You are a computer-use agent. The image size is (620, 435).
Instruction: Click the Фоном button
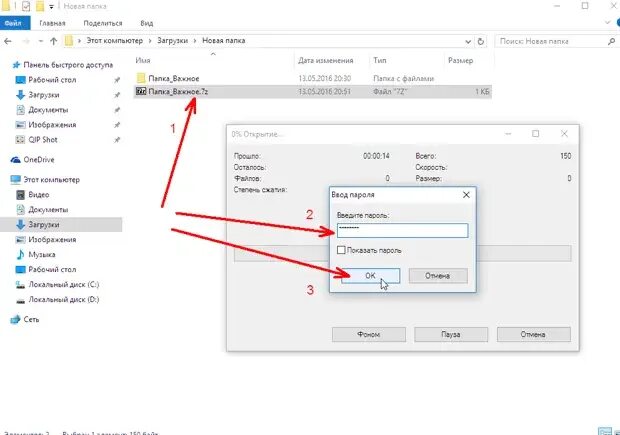pos(369,334)
